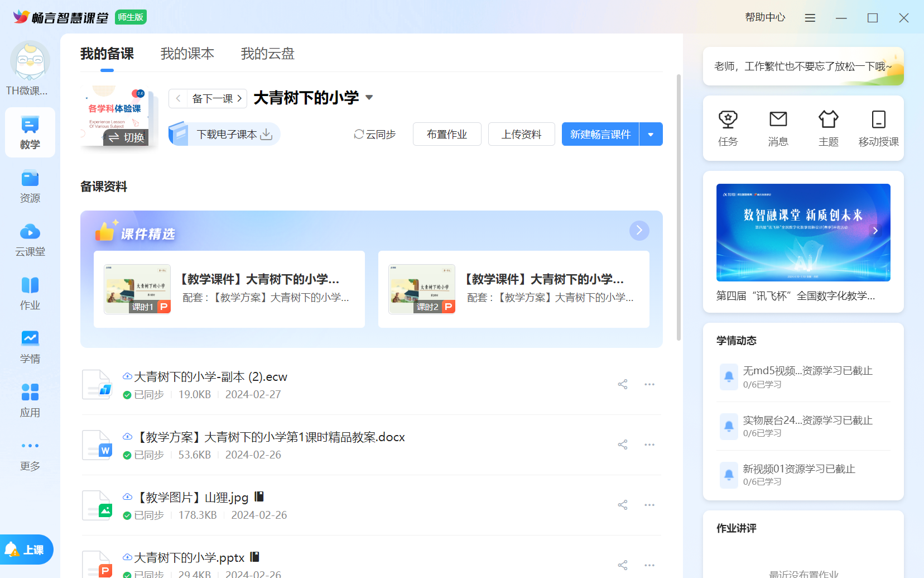Share 山狸.jpg file
The height and width of the screenshot is (578, 924).
click(x=623, y=505)
